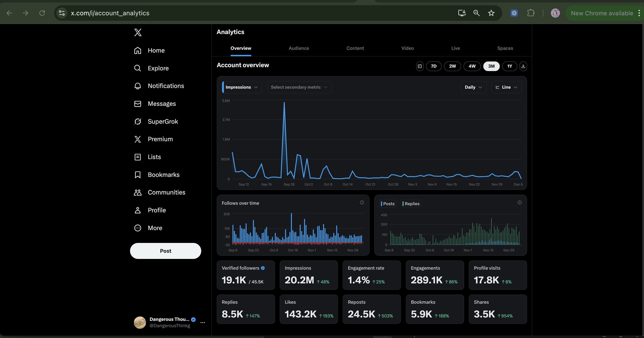Toggle the Posts series legend
Image resolution: width=644 pixels, height=338 pixels.
tap(388, 204)
